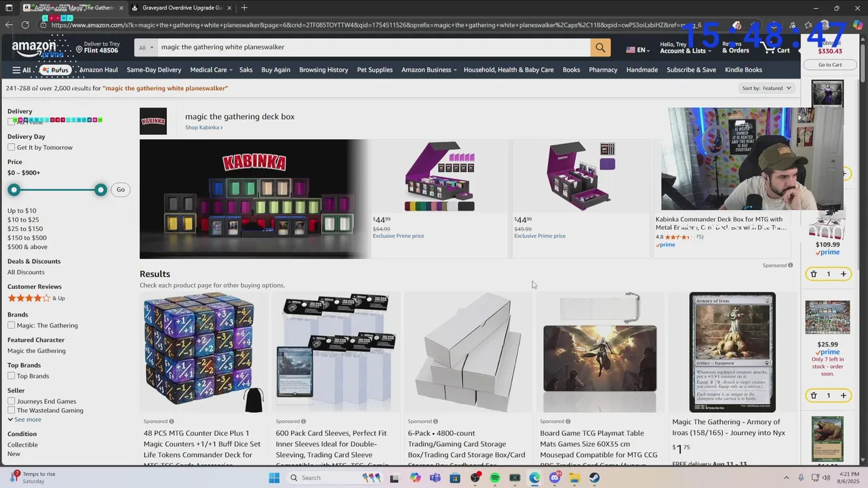Increase quantity of the $109.99 cart item

pyautogui.click(x=843, y=274)
